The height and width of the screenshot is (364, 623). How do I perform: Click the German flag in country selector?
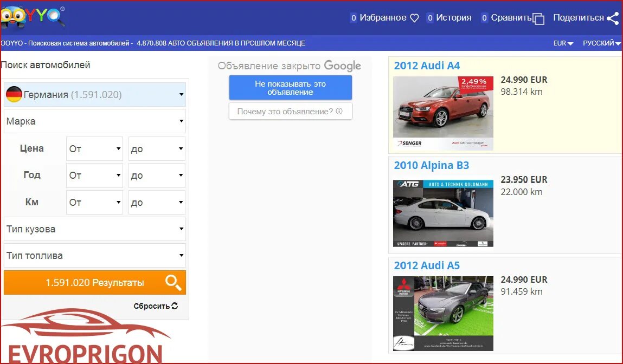(x=14, y=94)
